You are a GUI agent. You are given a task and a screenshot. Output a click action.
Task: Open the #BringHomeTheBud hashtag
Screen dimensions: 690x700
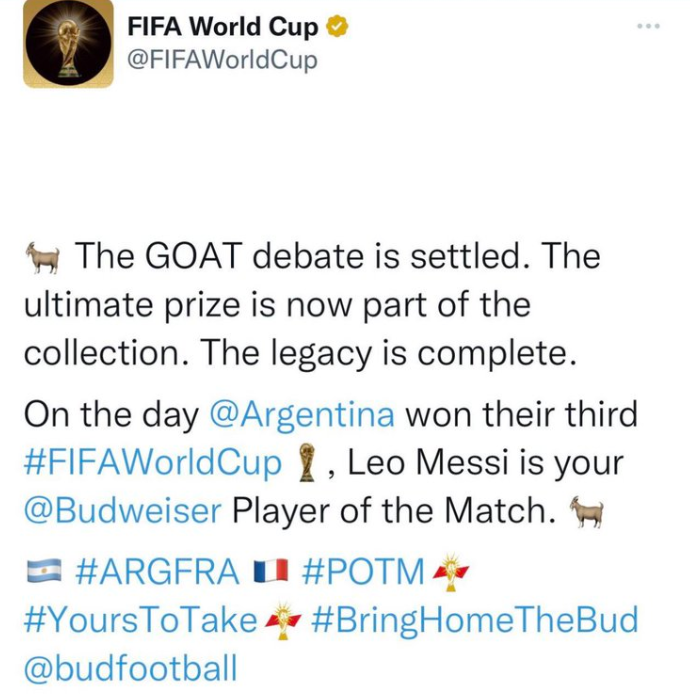(x=474, y=620)
